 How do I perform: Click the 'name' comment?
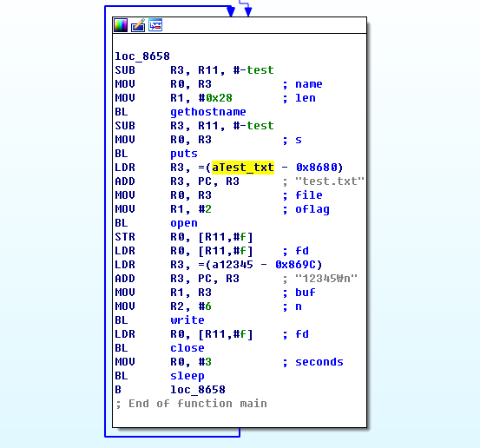(x=309, y=84)
